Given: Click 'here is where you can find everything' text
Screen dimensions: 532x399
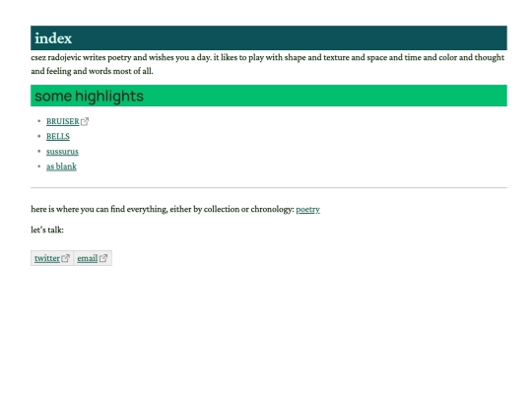Looking at the screenshot, I should coord(163,209).
